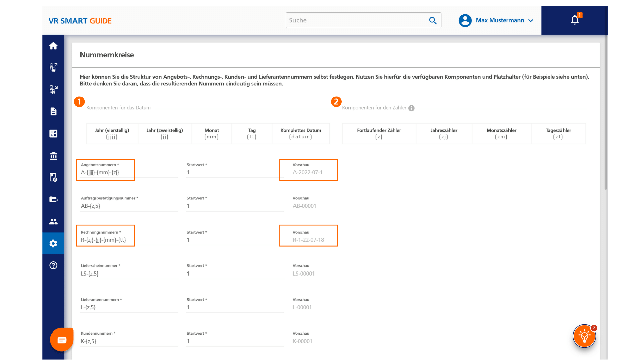Click the Max Mustermann avatar icon

pos(465,20)
